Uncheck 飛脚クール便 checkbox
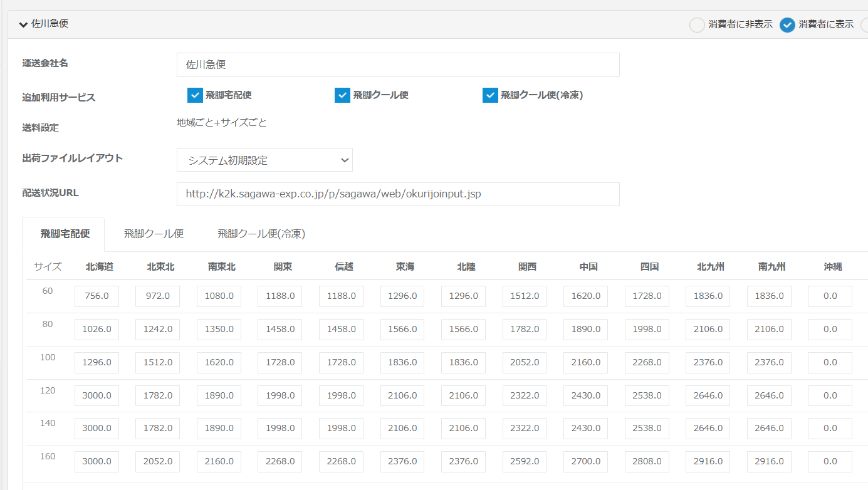868x490 pixels. pos(342,95)
